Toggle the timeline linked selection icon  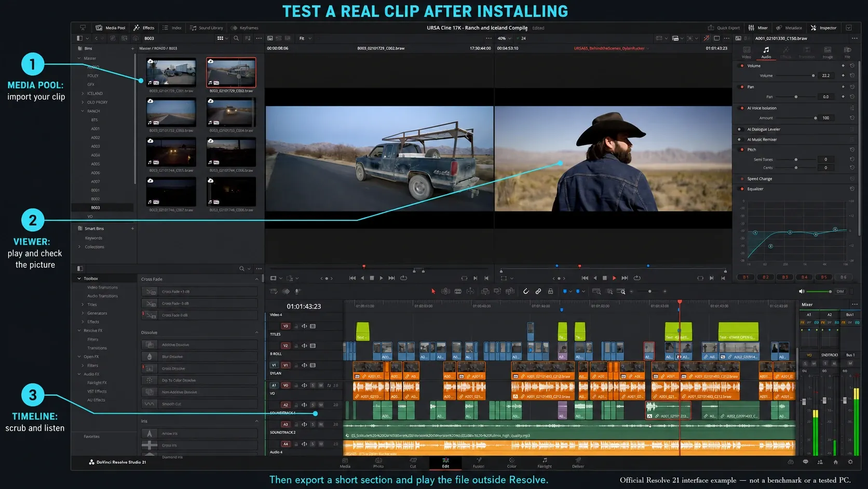click(538, 292)
